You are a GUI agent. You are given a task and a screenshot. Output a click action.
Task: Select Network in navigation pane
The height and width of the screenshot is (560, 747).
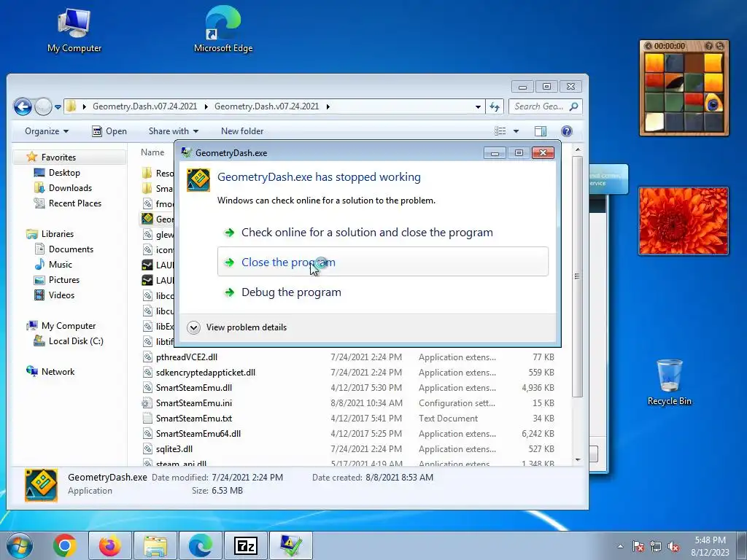point(58,371)
